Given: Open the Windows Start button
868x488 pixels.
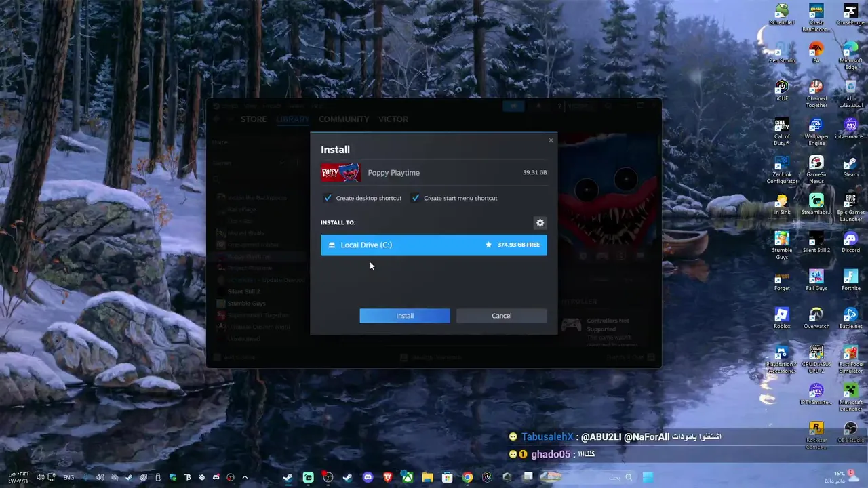Looking at the screenshot, I should (x=648, y=477).
